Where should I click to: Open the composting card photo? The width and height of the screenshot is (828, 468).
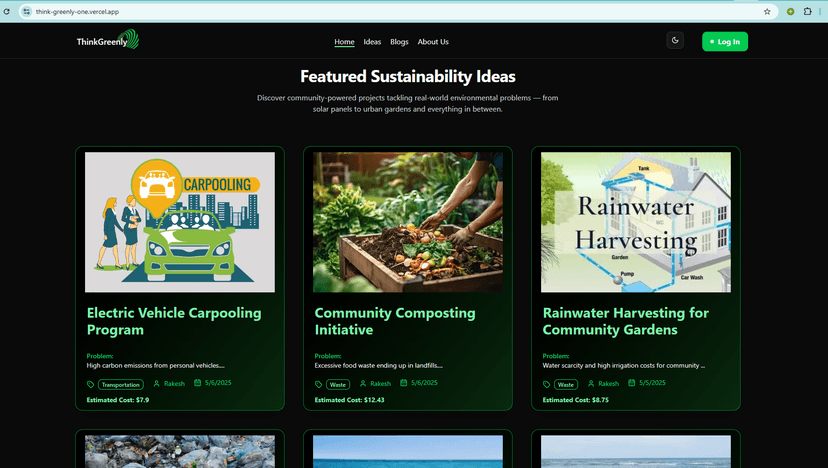click(x=408, y=222)
